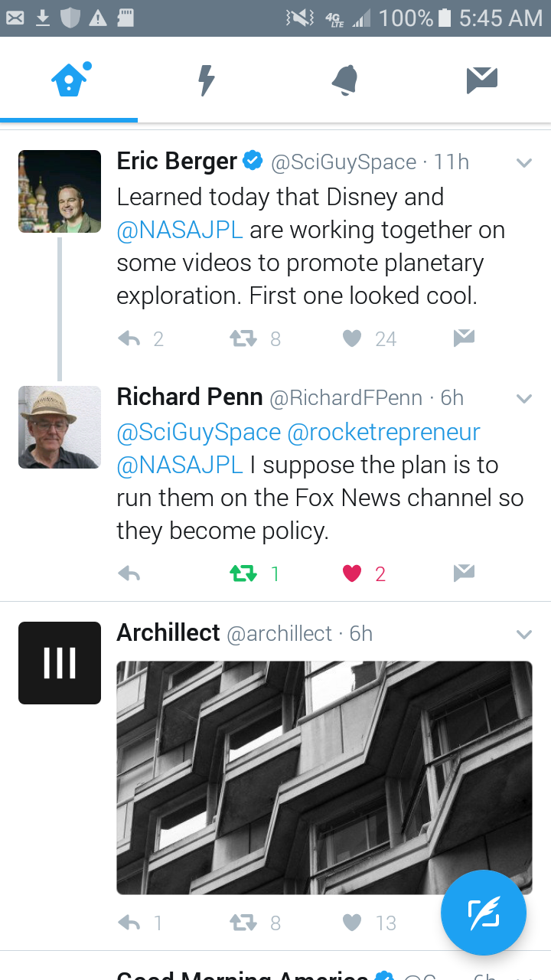Reply to the Archillect tweet
Image resolution: width=551 pixels, height=980 pixels.
pyautogui.click(x=129, y=923)
